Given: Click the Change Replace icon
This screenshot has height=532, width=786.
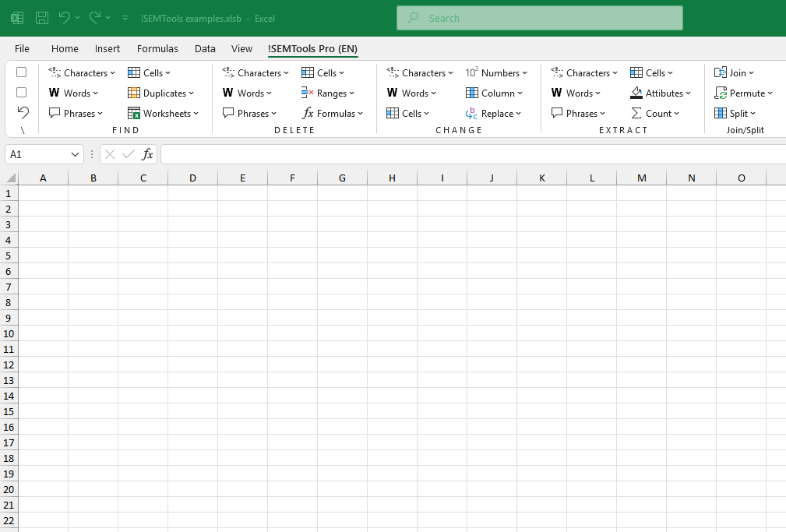Looking at the screenshot, I should pyautogui.click(x=495, y=113).
